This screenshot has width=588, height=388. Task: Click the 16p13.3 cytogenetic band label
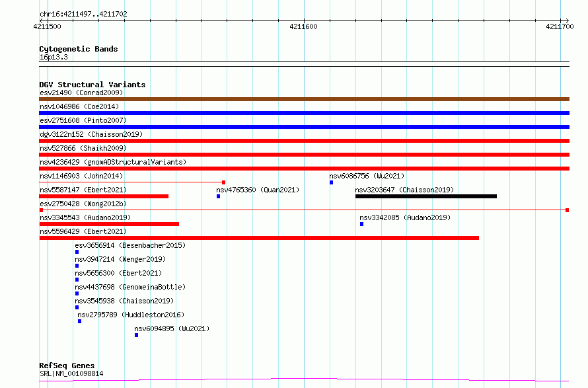(54, 57)
